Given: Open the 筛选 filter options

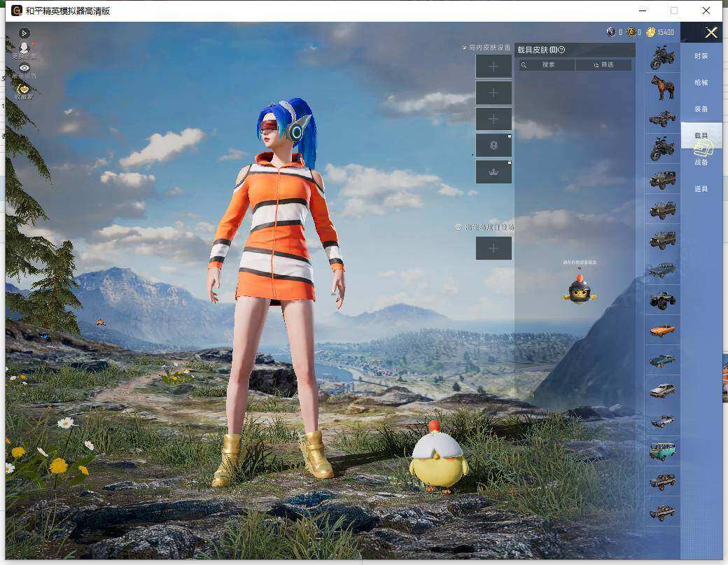Looking at the screenshot, I should click(603, 65).
